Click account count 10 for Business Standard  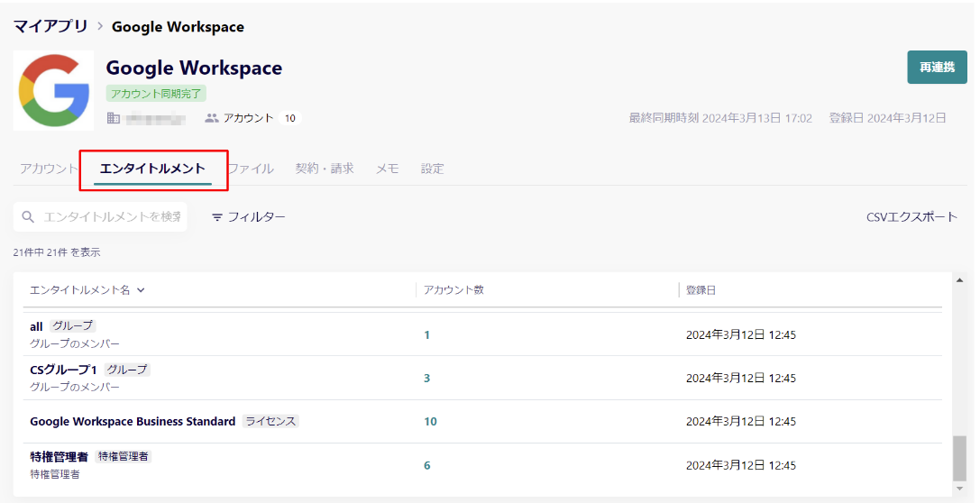tap(430, 422)
